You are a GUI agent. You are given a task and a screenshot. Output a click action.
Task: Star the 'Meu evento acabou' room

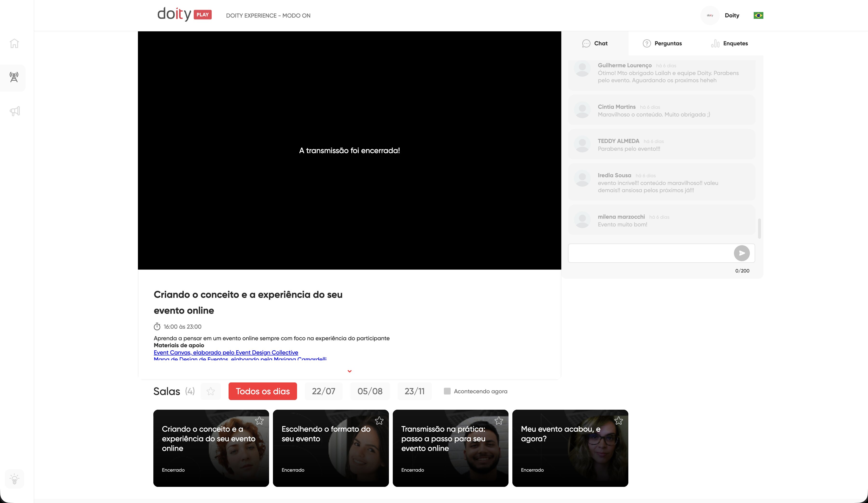(618, 421)
